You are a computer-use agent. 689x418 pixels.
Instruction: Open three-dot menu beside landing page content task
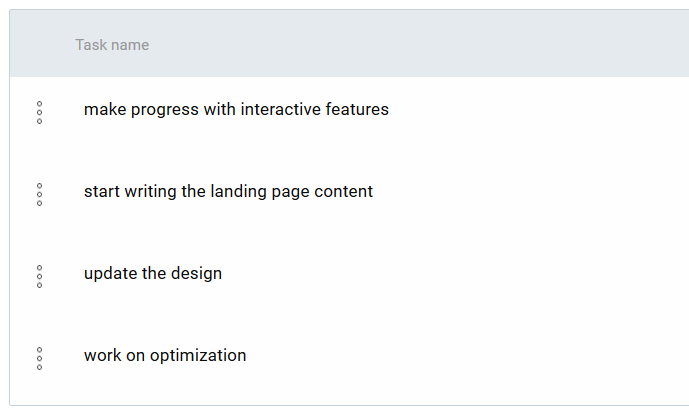pyautogui.click(x=40, y=195)
